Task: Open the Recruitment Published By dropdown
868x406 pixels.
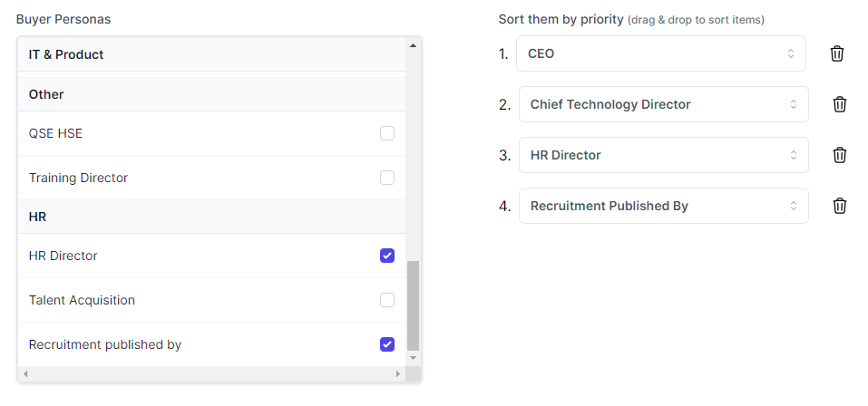Action: click(663, 206)
